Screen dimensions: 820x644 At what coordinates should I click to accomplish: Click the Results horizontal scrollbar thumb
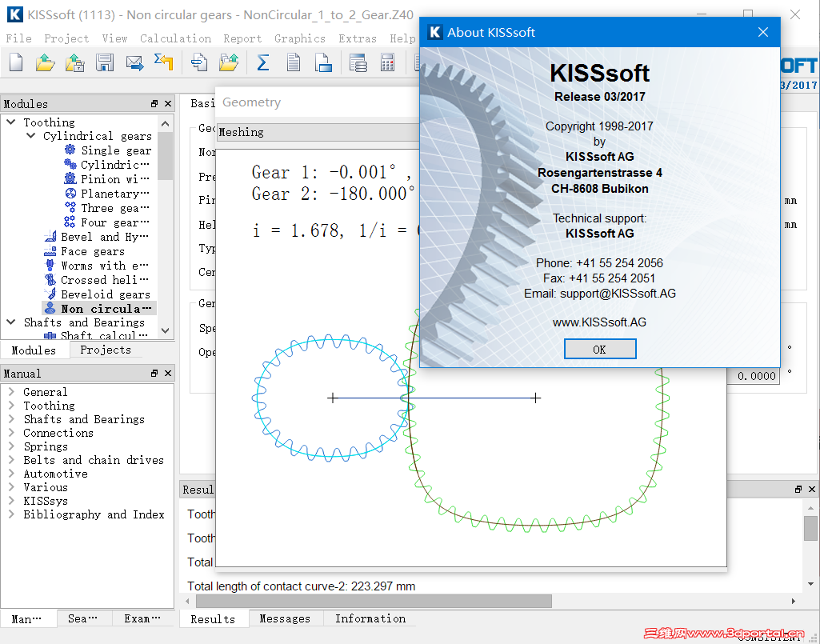[374, 601]
